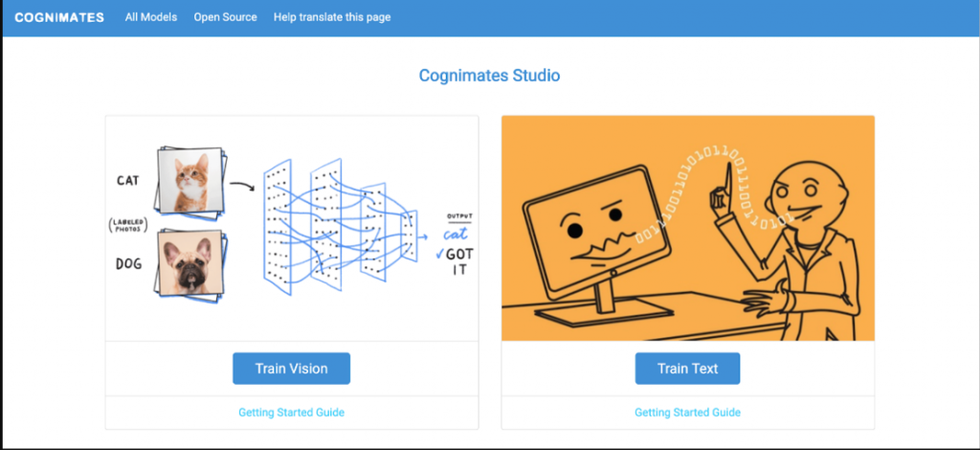Click Help translate this page link
Viewport: 980px width, 450px height.
332,17
